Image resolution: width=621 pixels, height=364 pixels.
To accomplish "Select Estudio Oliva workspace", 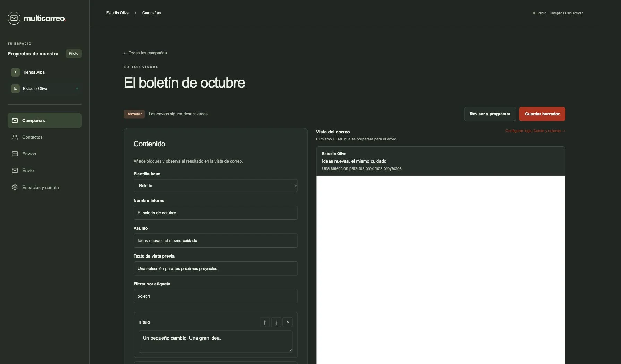I will [44, 88].
